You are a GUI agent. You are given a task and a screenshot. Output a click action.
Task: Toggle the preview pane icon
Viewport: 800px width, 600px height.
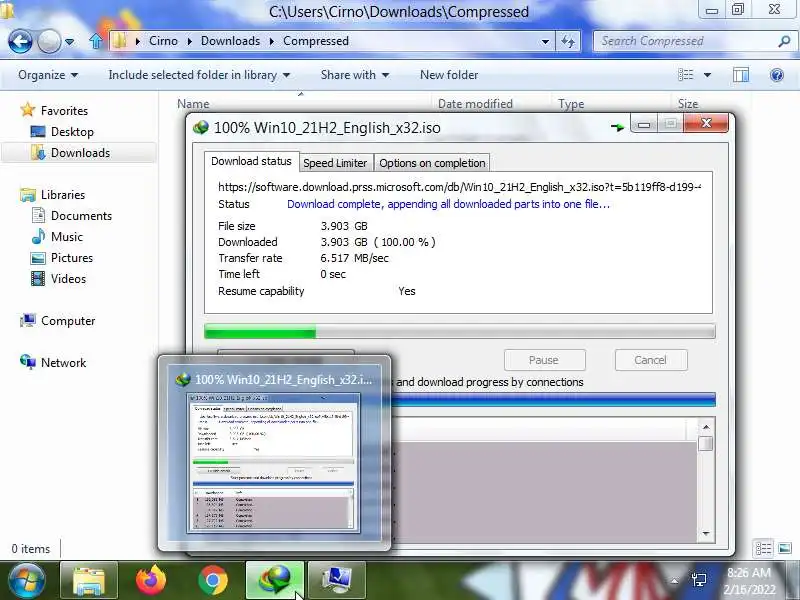[741, 75]
